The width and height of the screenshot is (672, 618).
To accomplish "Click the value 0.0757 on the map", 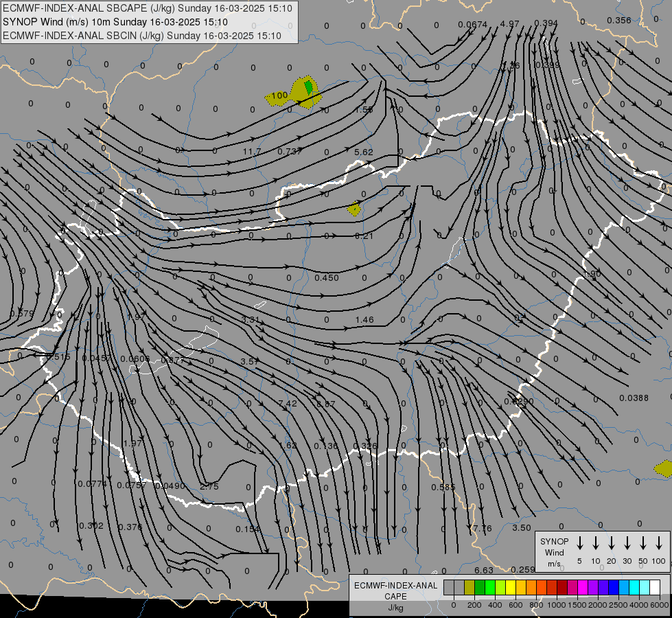I will coord(132,485).
